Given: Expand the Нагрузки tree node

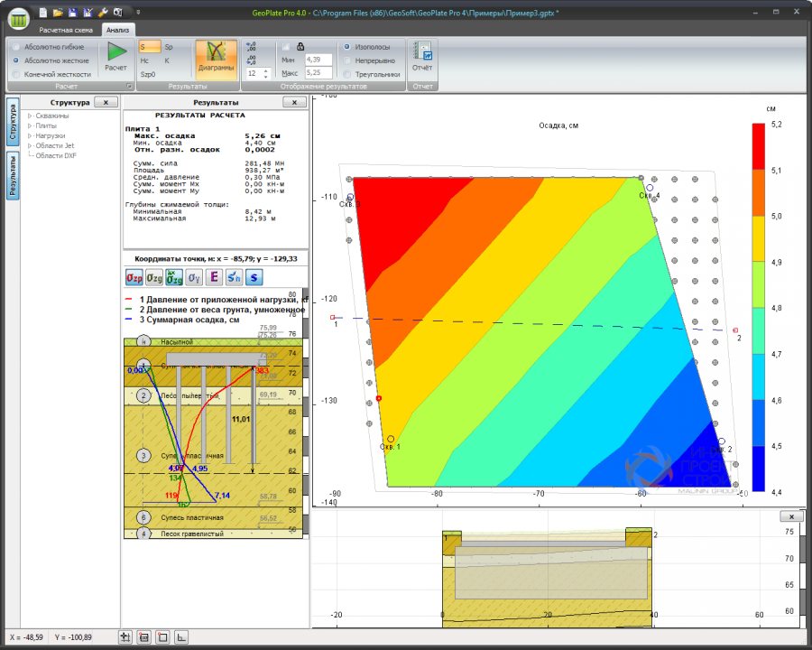Looking at the screenshot, I should click(30, 135).
